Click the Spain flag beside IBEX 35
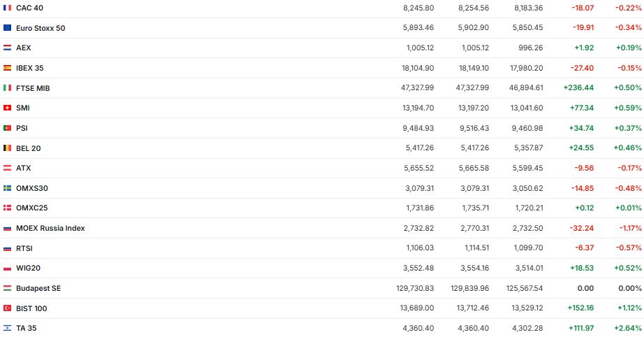 pos(7,68)
